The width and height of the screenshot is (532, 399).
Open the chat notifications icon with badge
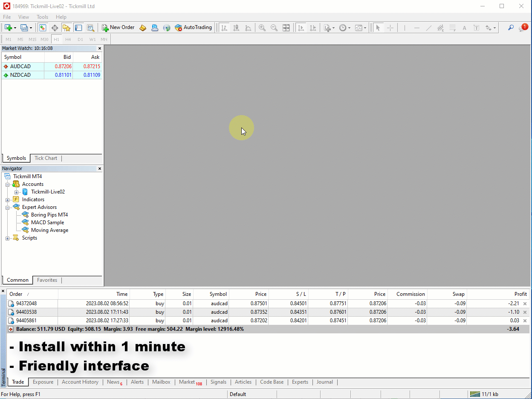523,28
